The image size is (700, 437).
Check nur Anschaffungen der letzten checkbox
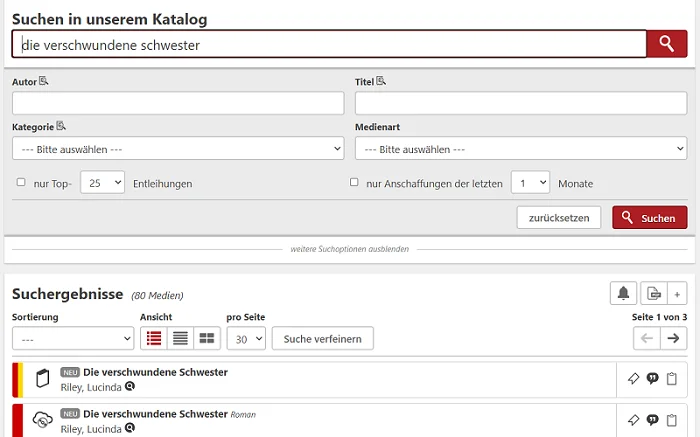coord(354,182)
